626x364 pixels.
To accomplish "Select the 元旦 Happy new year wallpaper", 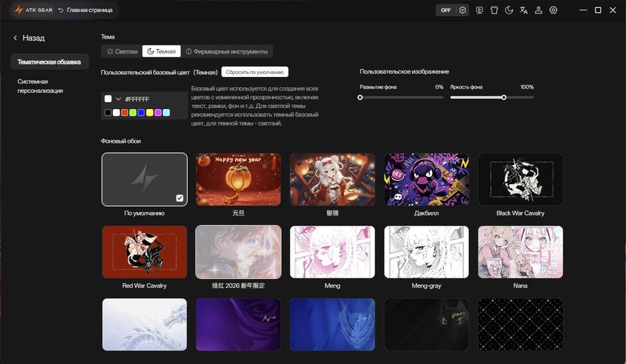I will click(238, 179).
